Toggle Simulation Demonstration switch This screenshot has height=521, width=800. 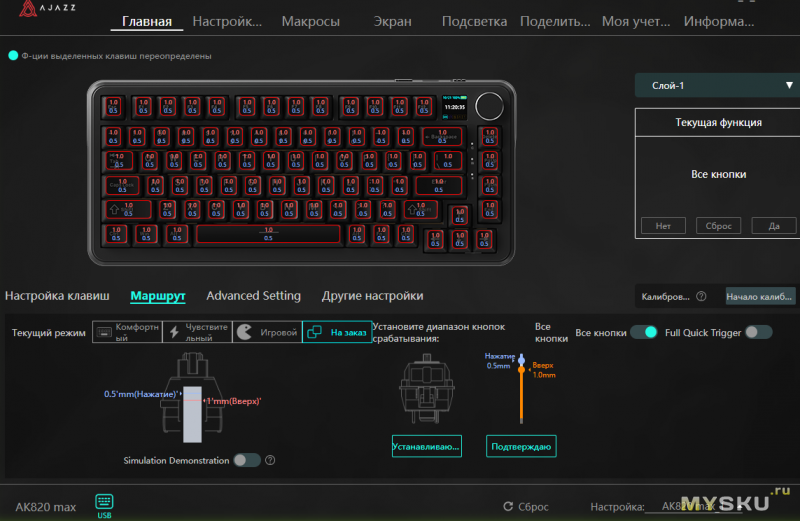(x=247, y=460)
